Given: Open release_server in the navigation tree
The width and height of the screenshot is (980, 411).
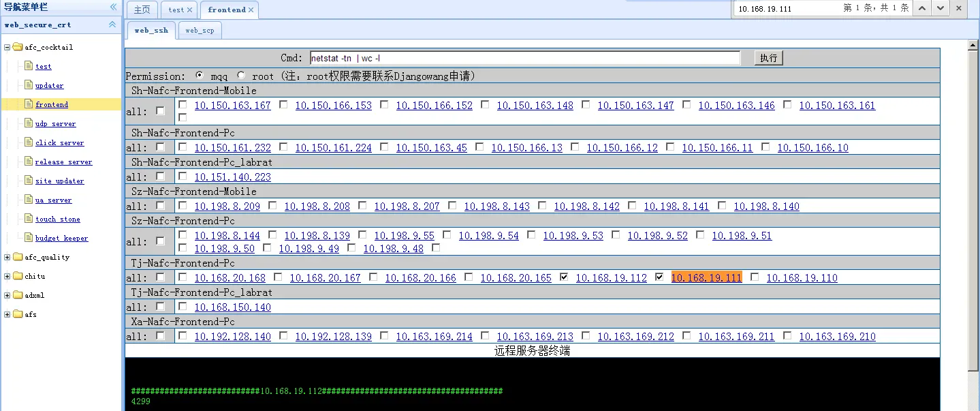Looking at the screenshot, I should pos(64,162).
